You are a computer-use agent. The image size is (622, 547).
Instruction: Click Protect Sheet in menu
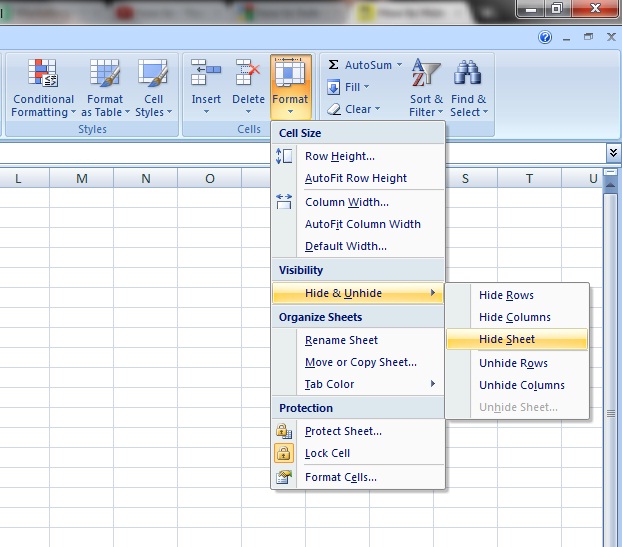pos(343,431)
